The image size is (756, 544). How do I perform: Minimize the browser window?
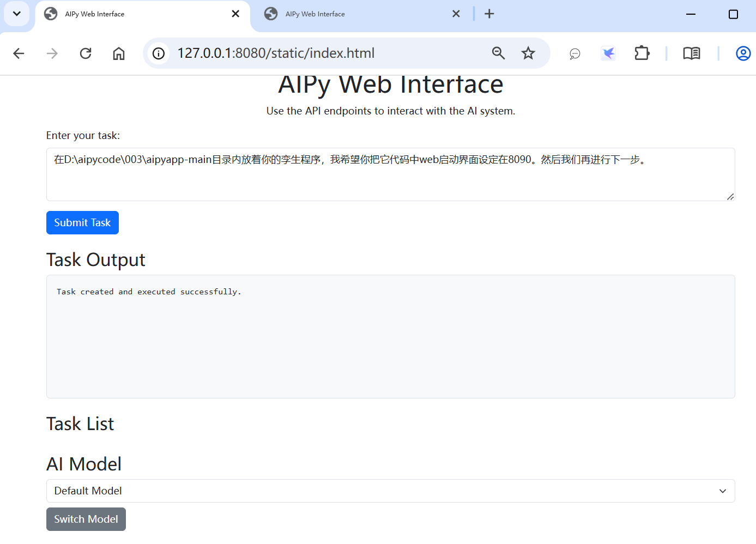(691, 14)
